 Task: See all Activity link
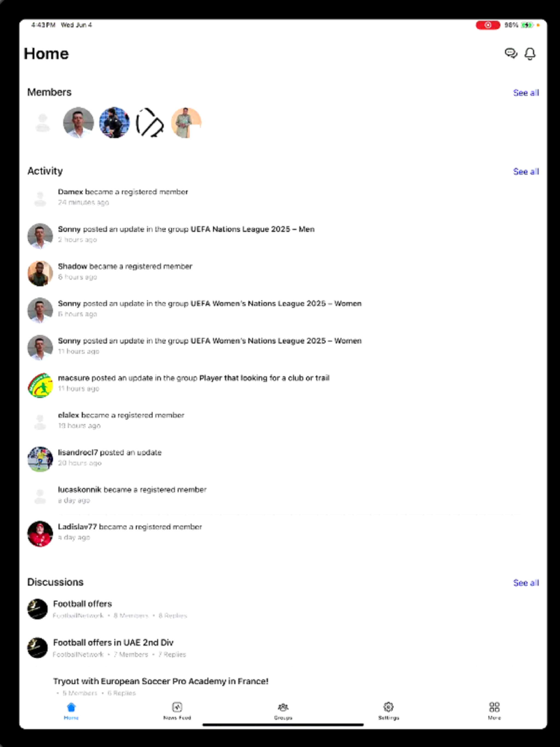[526, 171]
